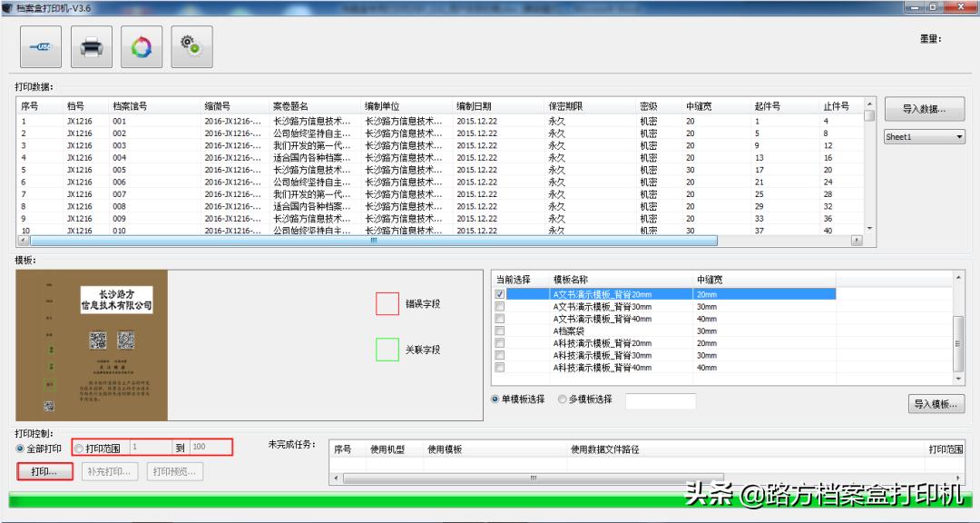This screenshot has height=523, width=980.
Task: Select row with 档案馆号 005
Action: pyautogui.click(x=439, y=170)
